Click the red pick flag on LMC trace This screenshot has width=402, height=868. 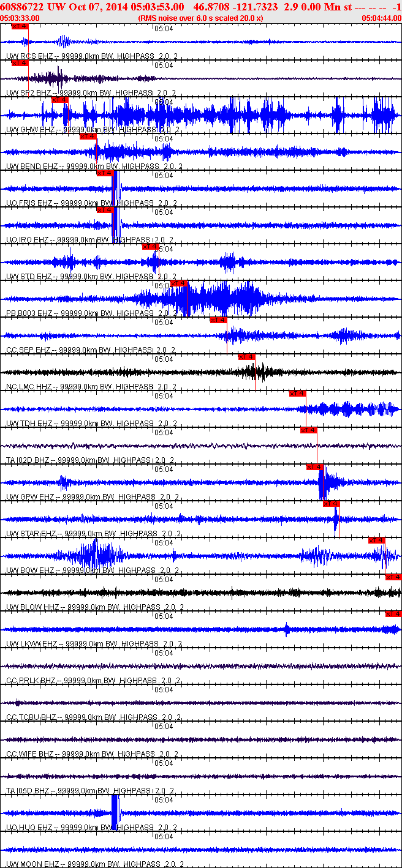[247, 357]
